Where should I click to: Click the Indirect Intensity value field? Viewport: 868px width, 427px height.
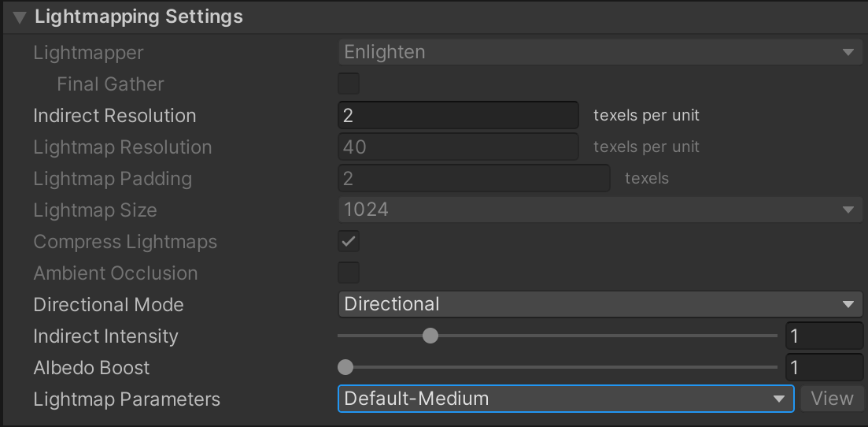point(824,336)
